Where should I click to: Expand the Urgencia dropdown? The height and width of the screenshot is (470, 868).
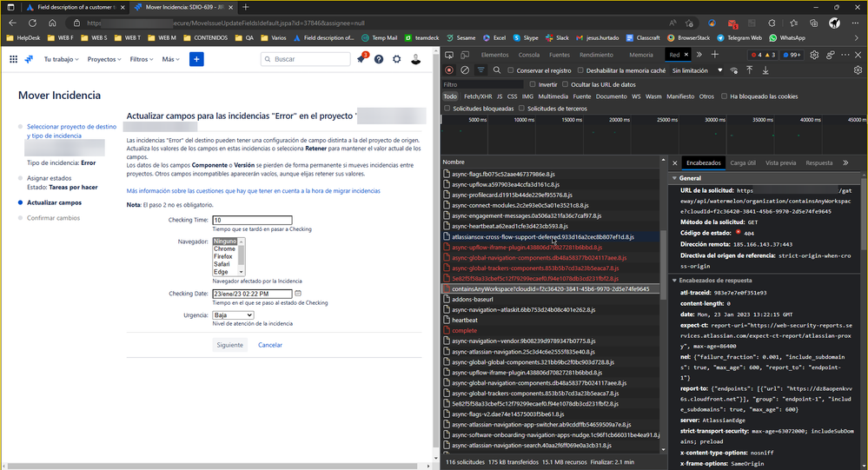[233, 315]
